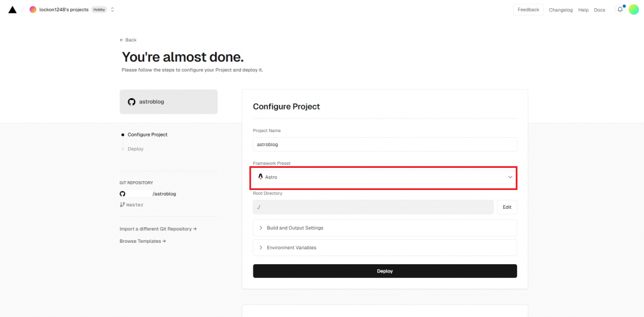The height and width of the screenshot is (317, 644).
Task: Open the Framework Preset Astro dropdown
Action: pos(385,177)
